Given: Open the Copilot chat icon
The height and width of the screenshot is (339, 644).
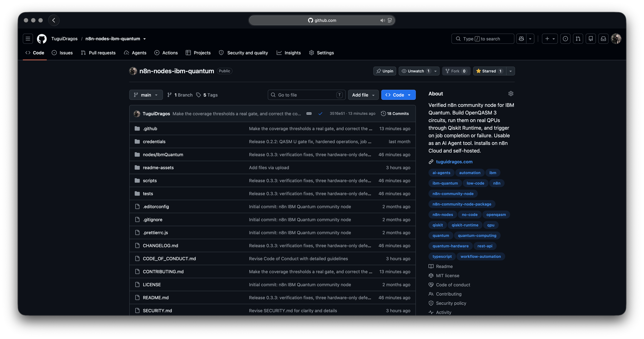Looking at the screenshot, I should coord(521,39).
